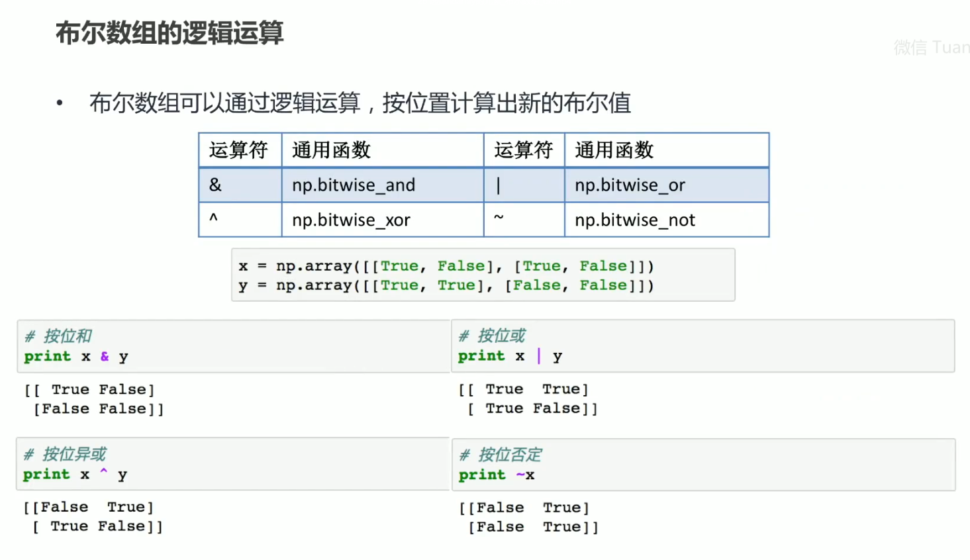Click the comment # 按位或
The image size is (970, 560).
(x=492, y=336)
